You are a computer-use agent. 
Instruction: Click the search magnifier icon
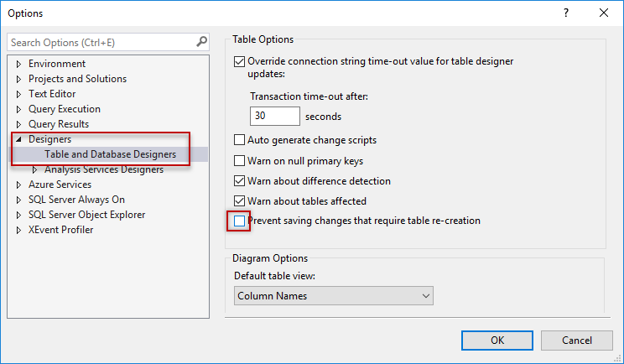coord(201,41)
